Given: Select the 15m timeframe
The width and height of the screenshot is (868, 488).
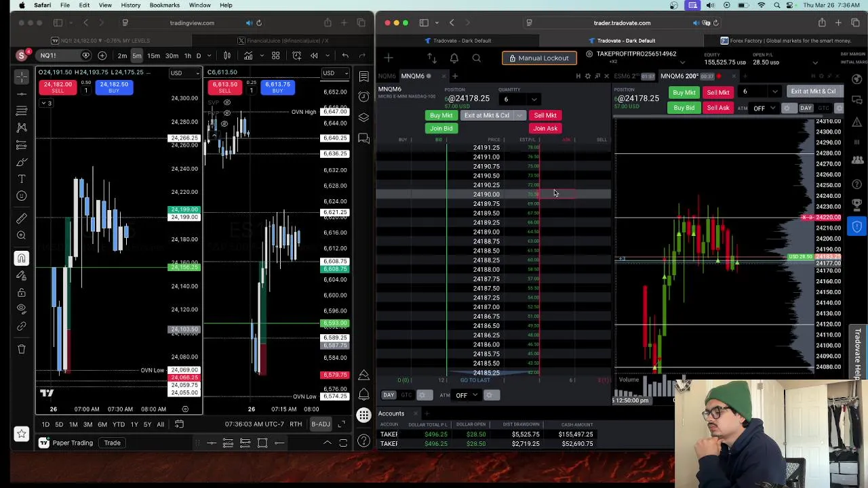Looking at the screenshot, I should (x=153, y=56).
